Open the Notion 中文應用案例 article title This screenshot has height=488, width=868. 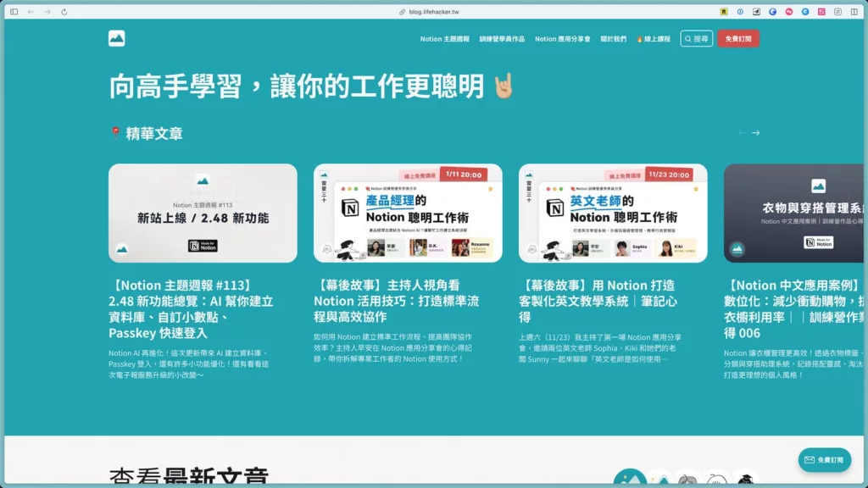point(793,308)
